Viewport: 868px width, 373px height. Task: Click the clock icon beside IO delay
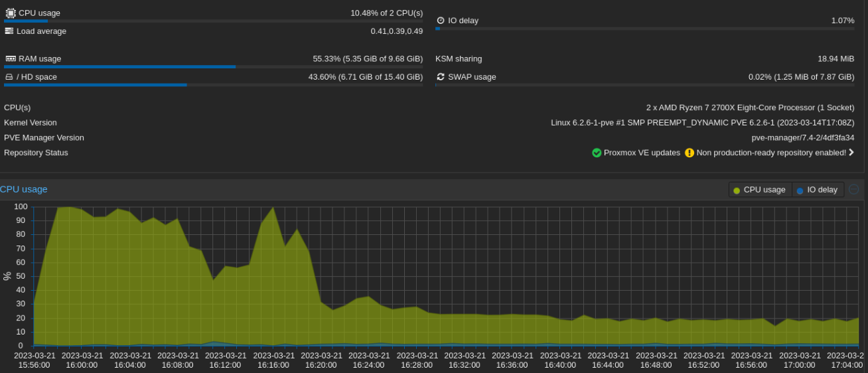(441, 21)
